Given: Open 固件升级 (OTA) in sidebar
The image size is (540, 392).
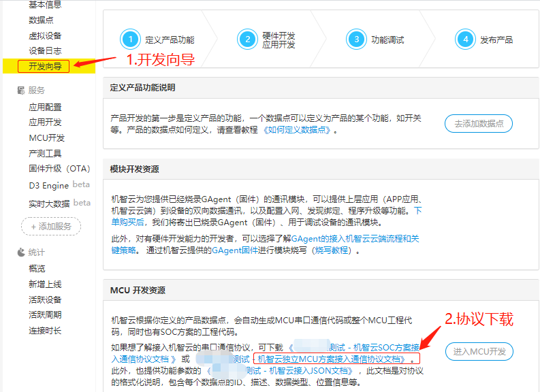Looking at the screenshot, I should tap(59, 168).
